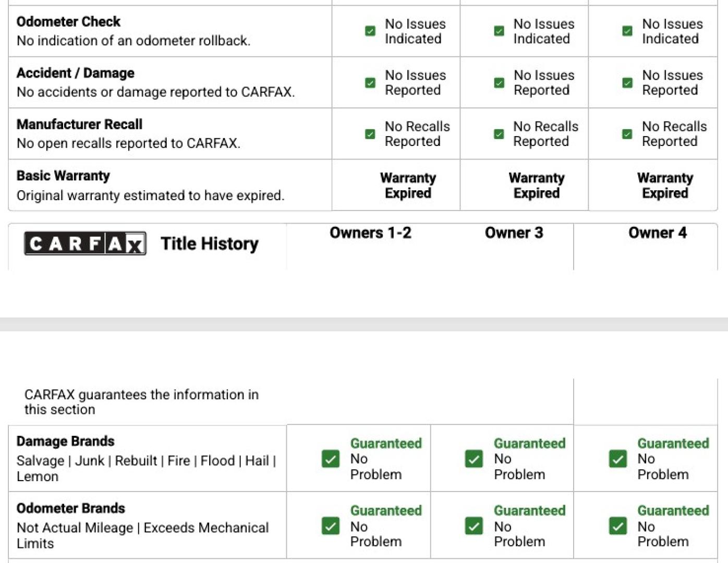
Task: Select the Owner 3 column header
Action: (514, 232)
